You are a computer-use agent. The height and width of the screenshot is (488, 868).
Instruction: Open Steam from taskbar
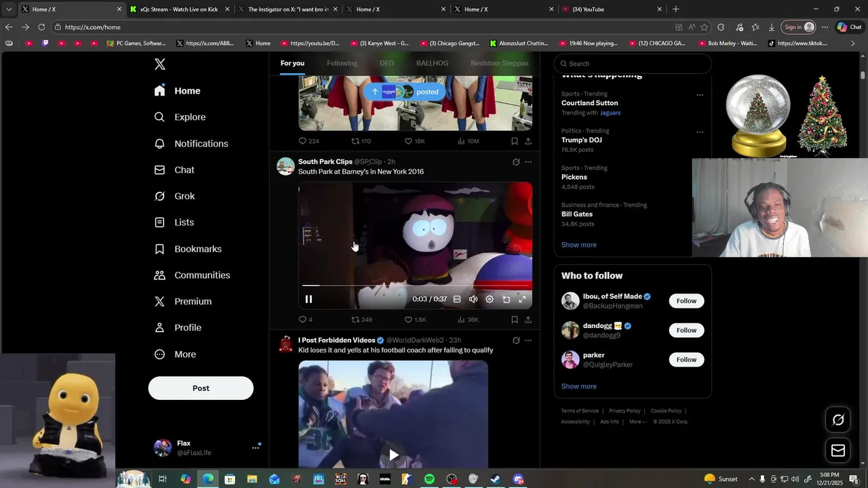point(496,479)
